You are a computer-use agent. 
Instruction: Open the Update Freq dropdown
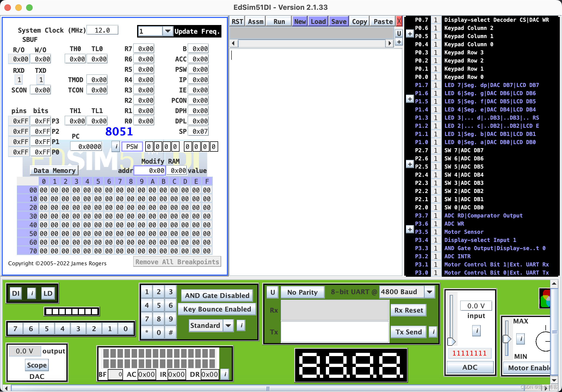[x=168, y=31]
